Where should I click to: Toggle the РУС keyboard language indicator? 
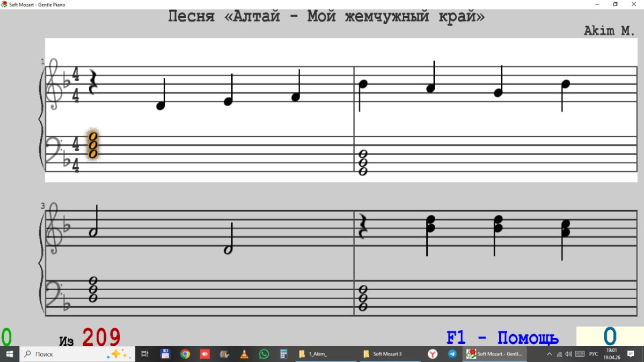pos(594,354)
